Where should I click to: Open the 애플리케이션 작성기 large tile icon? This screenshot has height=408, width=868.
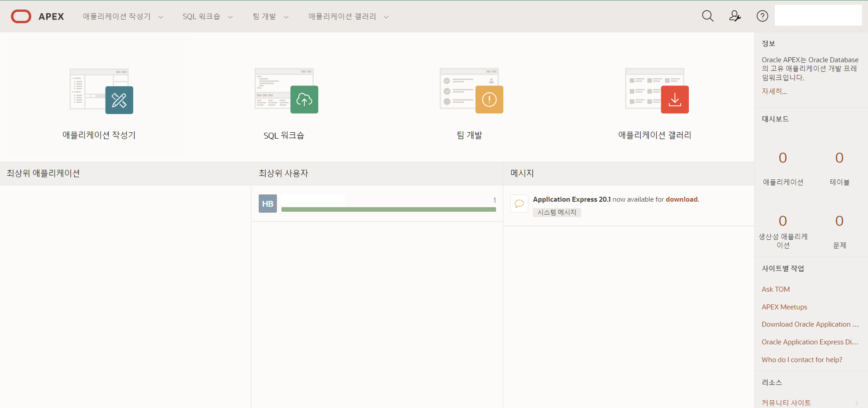[102, 91]
